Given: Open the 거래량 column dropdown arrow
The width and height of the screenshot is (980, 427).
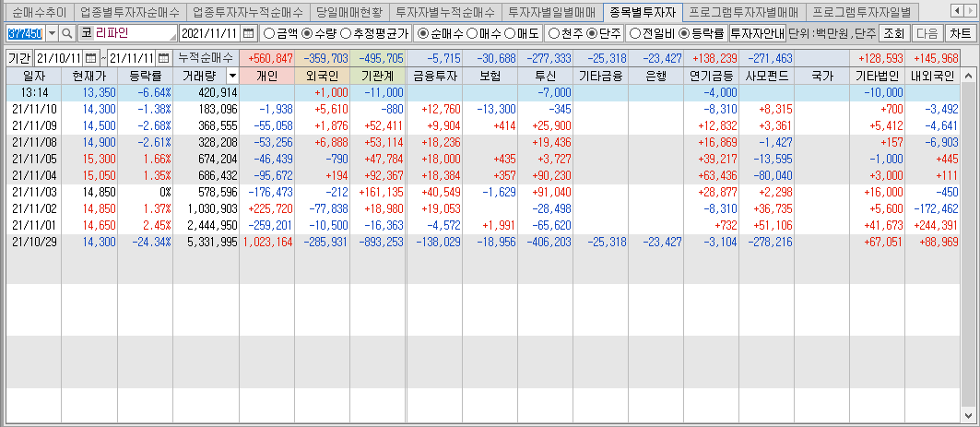Looking at the screenshot, I should (232, 77).
